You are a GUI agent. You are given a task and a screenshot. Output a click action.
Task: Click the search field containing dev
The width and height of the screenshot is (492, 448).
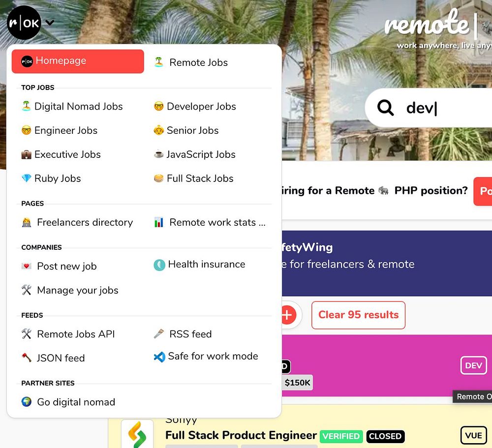coord(429,108)
